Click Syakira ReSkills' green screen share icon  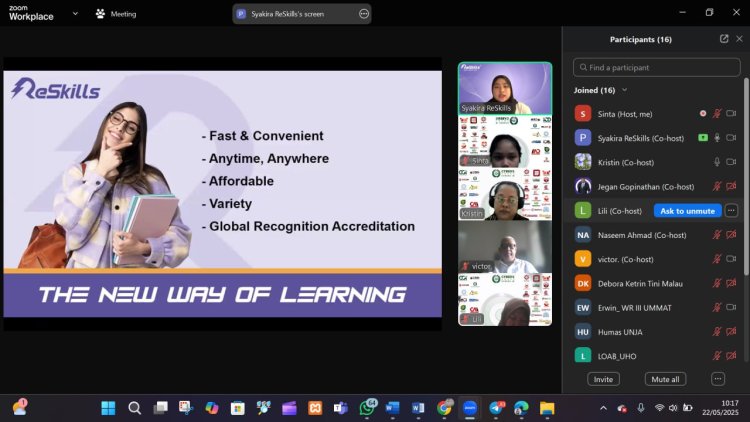[x=703, y=138]
